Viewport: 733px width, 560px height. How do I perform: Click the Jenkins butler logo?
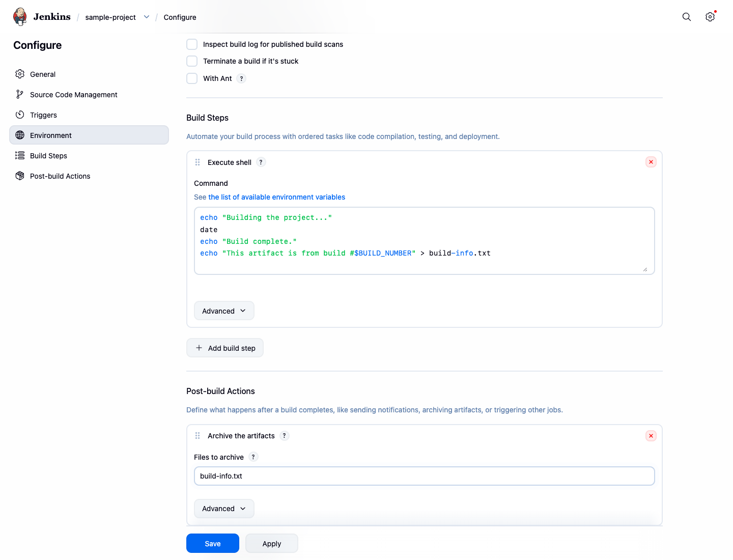coord(20,17)
